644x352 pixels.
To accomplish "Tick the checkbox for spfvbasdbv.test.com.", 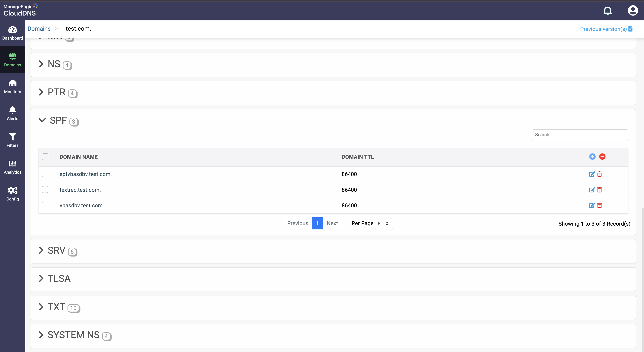I will (45, 174).
